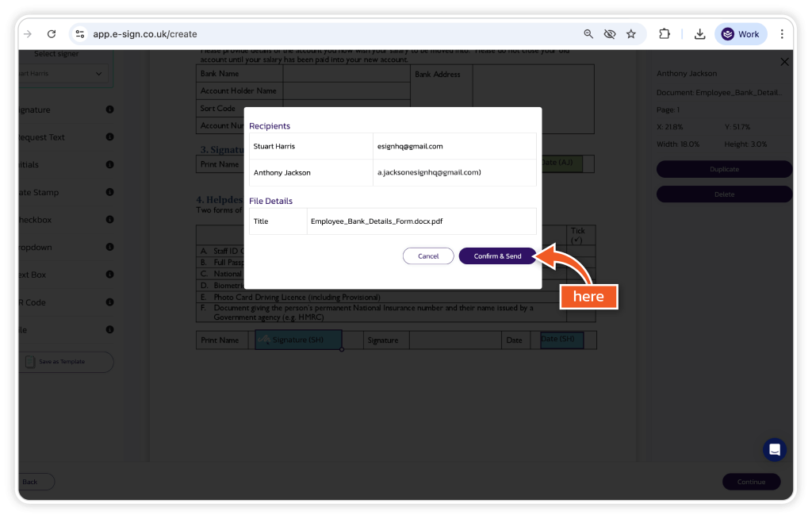Image resolution: width=812 pixels, height=519 pixels.
Task: Close the right properties panel
Action: point(784,62)
